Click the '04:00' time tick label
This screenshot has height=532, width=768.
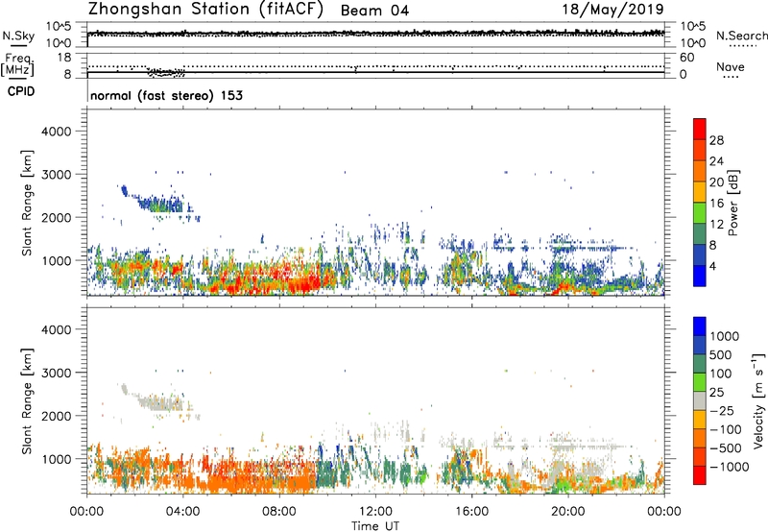point(183,512)
